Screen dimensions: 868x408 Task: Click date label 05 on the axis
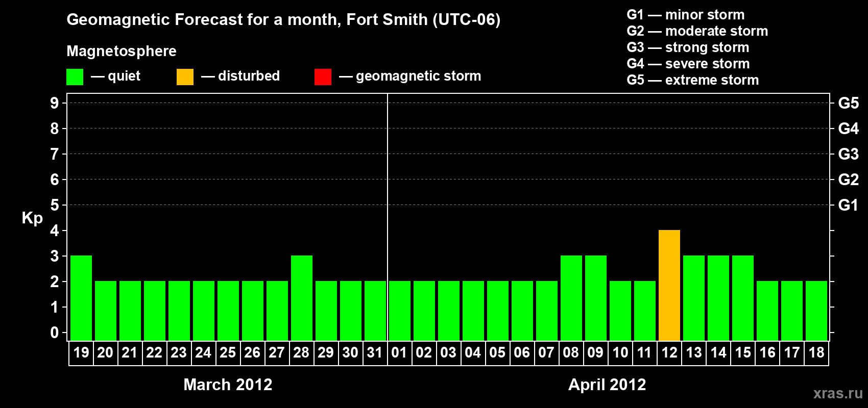[x=497, y=353]
